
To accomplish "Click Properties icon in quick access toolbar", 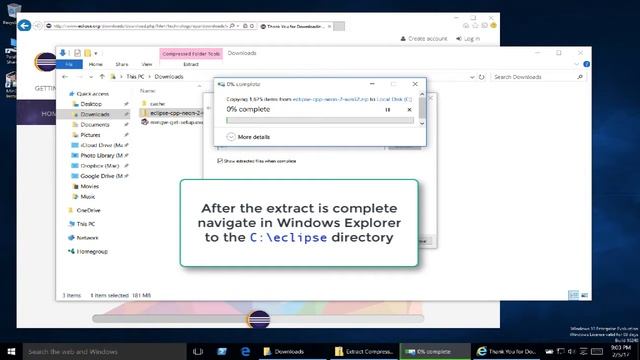I will coord(77,53).
